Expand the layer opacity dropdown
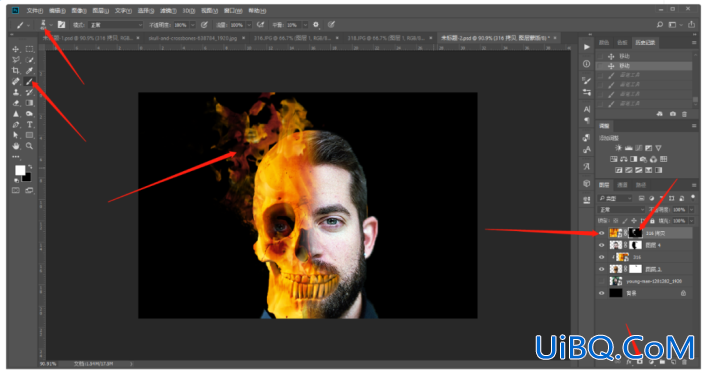 coord(691,210)
